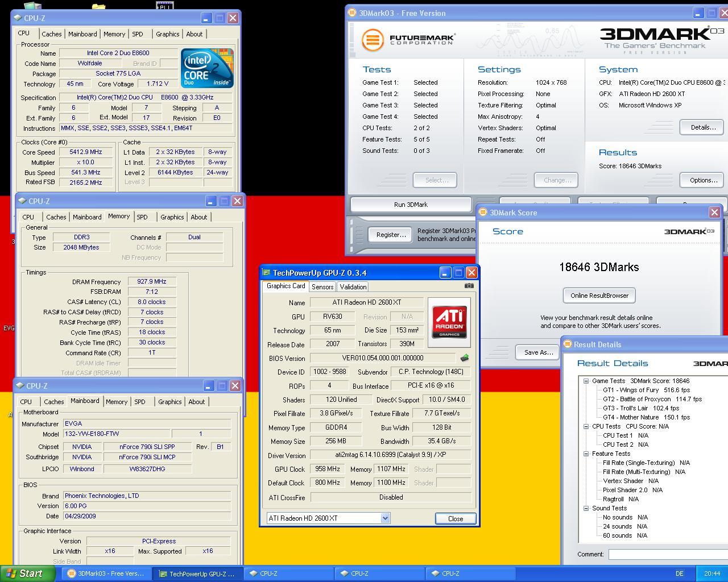
Task: Click the Futuremark Corporation logo
Action: [408, 40]
